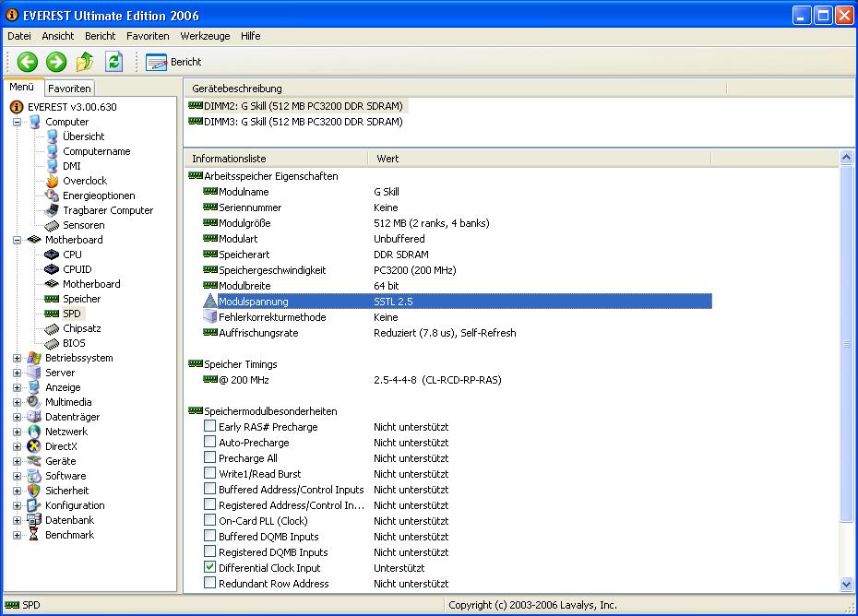Viewport: 858px width, 616px height.
Task: Click scrollbar down arrow in information list
Action: 846,584
